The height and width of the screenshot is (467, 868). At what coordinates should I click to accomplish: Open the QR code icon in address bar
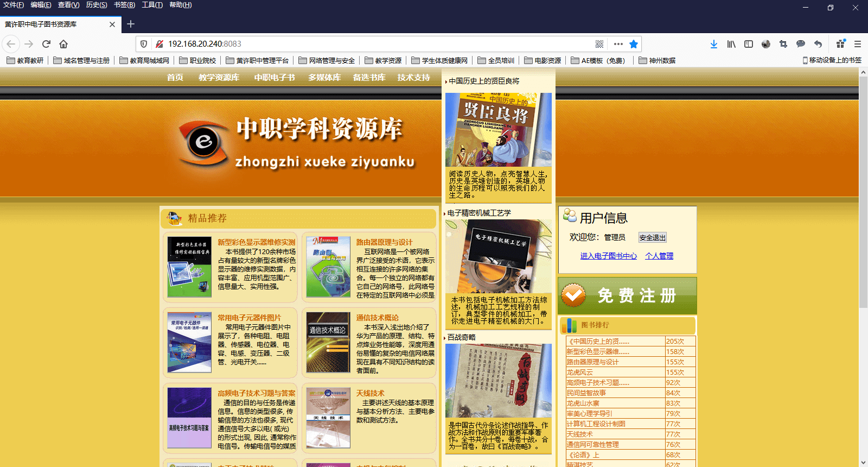click(599, 44)
